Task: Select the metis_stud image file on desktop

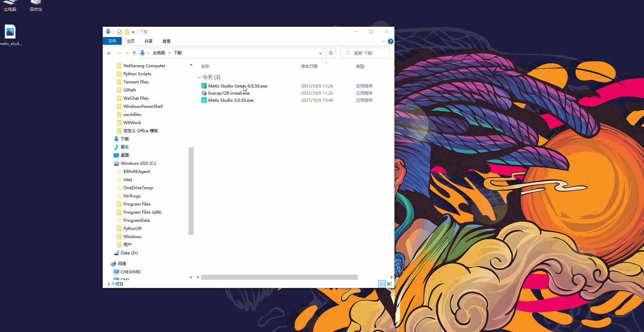Action: click(x=11, y=35)
